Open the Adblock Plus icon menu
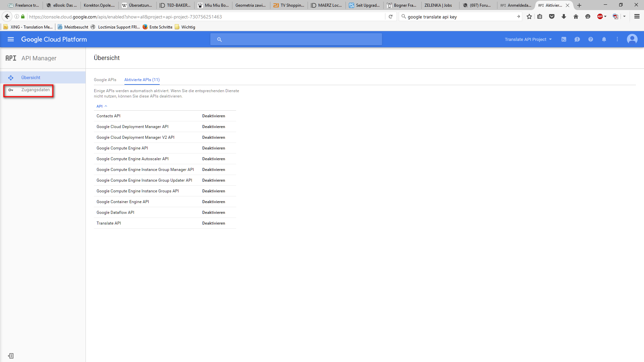The height and width of the screenshot is (362, 644). (x=602, y=16)
